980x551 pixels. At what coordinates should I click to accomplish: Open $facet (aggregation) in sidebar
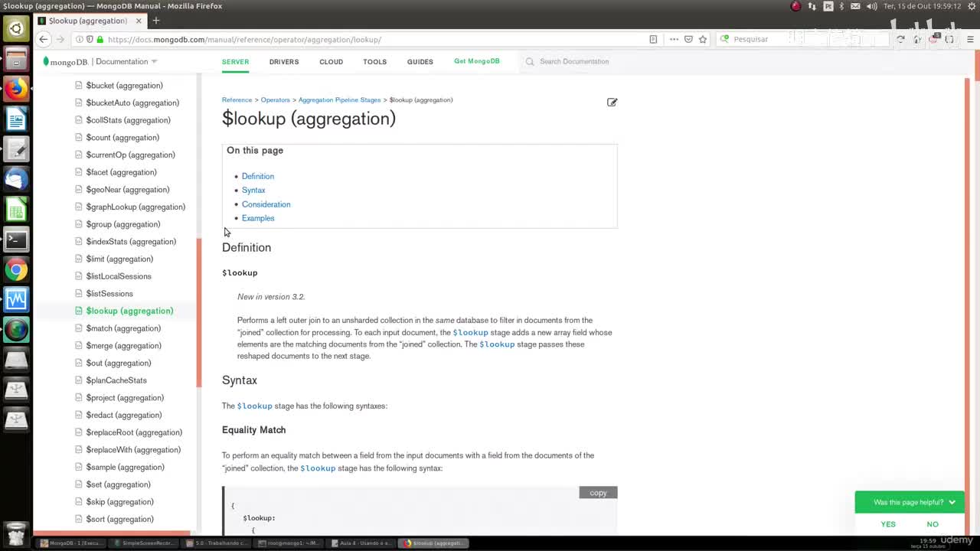(121, 172)
